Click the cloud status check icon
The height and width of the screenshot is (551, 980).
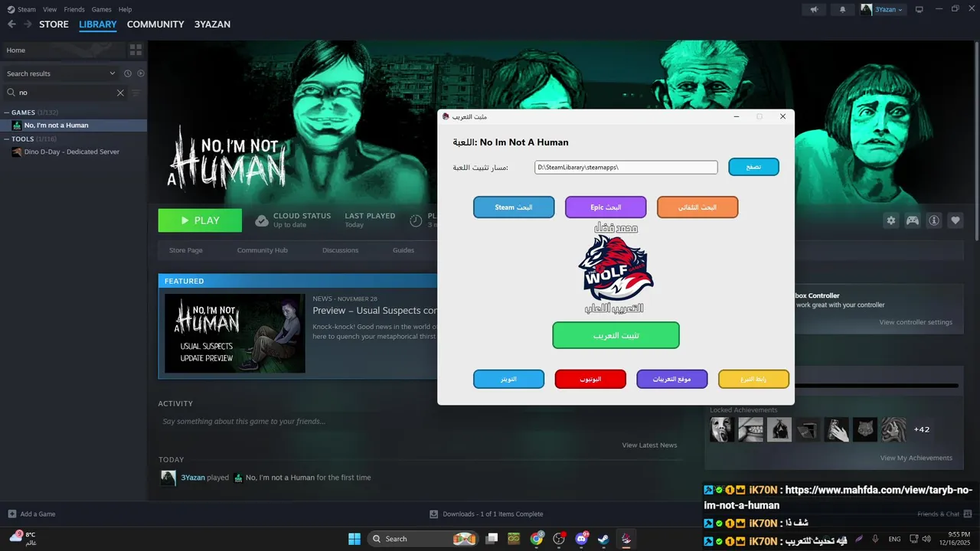pos(262,220)
